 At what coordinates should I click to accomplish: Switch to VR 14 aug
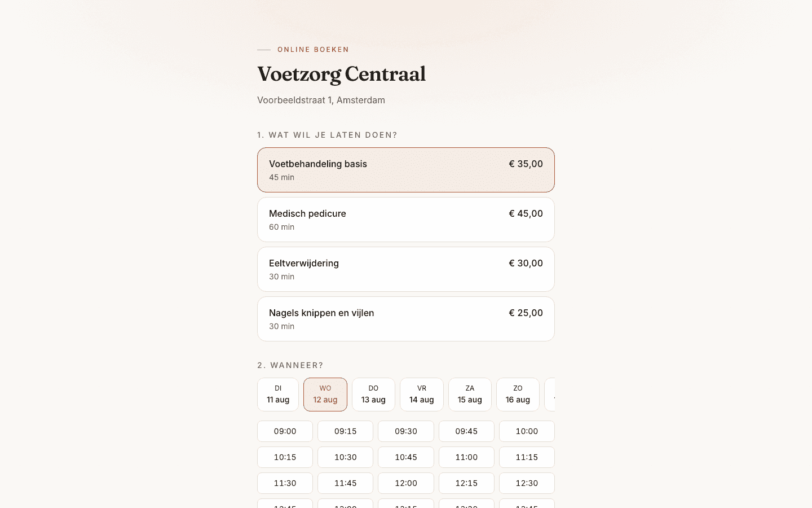422,395
